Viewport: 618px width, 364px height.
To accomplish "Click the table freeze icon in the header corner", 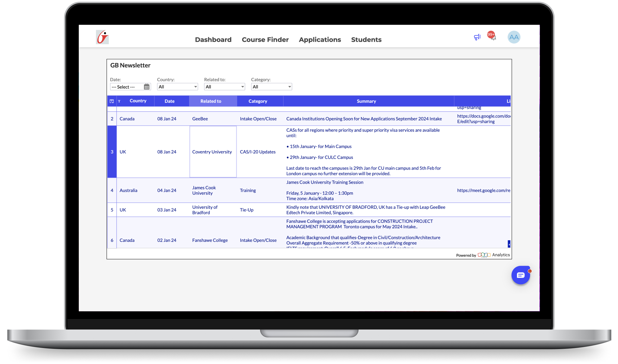I will coord(112,101).
